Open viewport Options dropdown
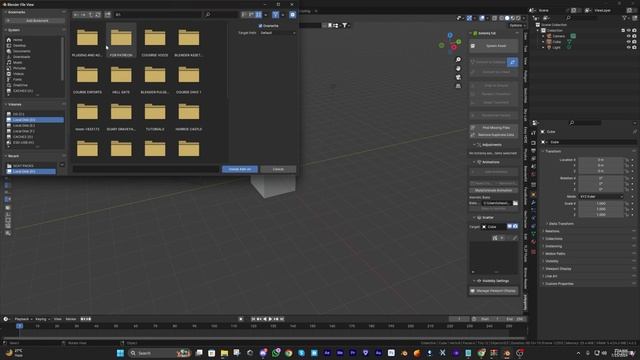The height and width of the screenshot is (360, 640). coord(516,25)
